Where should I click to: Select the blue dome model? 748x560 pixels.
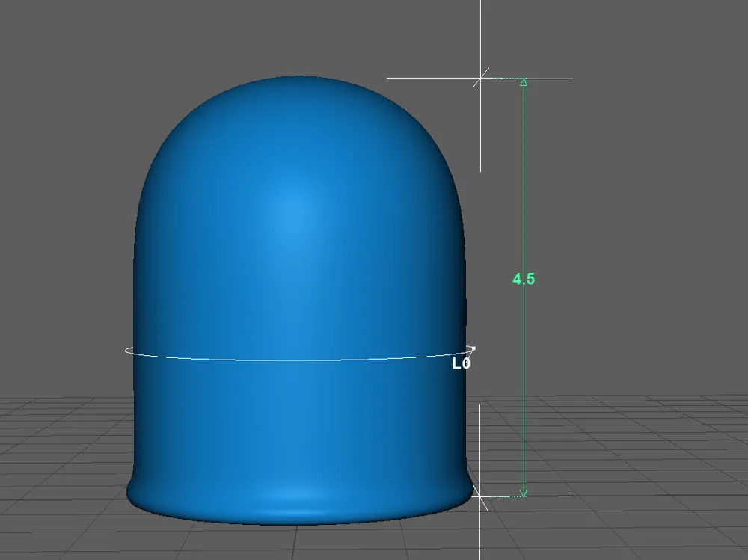click(300, 301)
